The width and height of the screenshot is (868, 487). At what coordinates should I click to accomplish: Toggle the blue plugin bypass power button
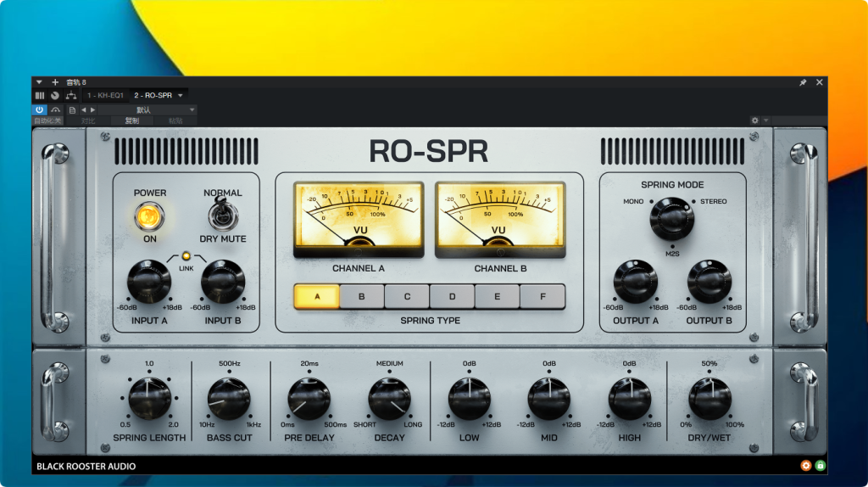[x=39, y=109]
